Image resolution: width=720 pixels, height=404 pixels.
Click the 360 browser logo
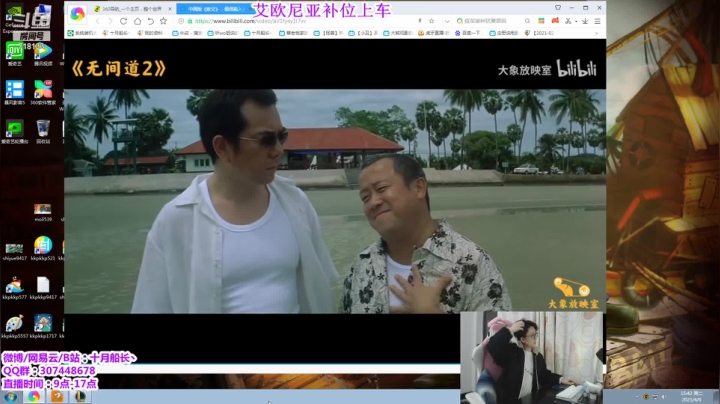pos(77,14)
